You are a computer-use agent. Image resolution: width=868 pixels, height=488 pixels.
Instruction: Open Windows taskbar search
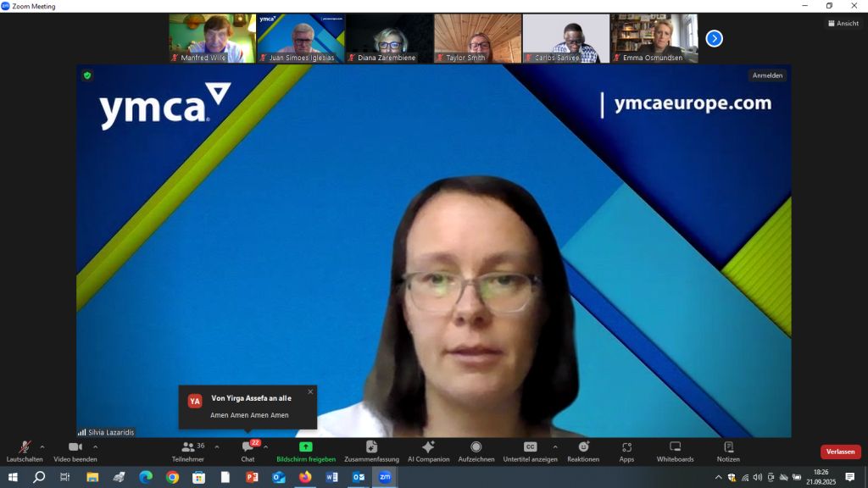click(39, 477)
